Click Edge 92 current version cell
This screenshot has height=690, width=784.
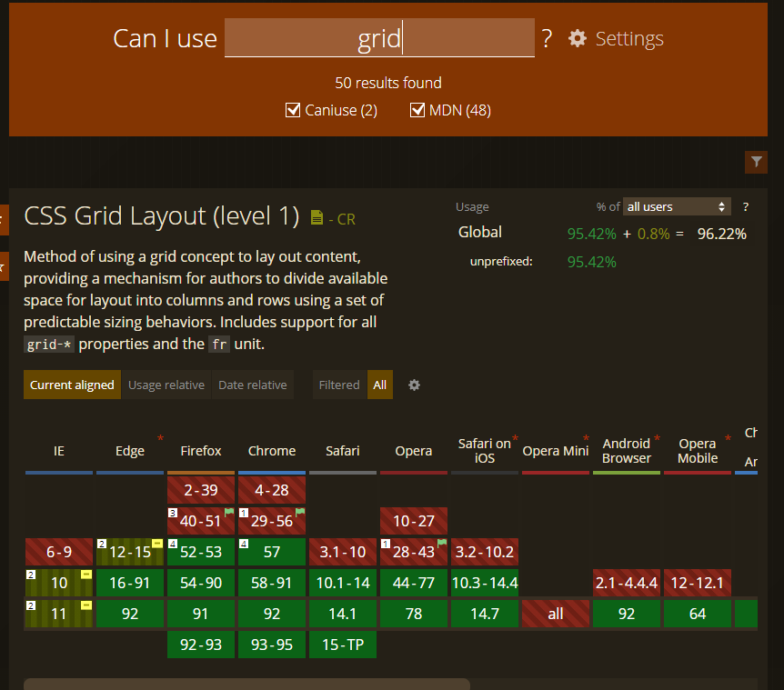(130, 614)
